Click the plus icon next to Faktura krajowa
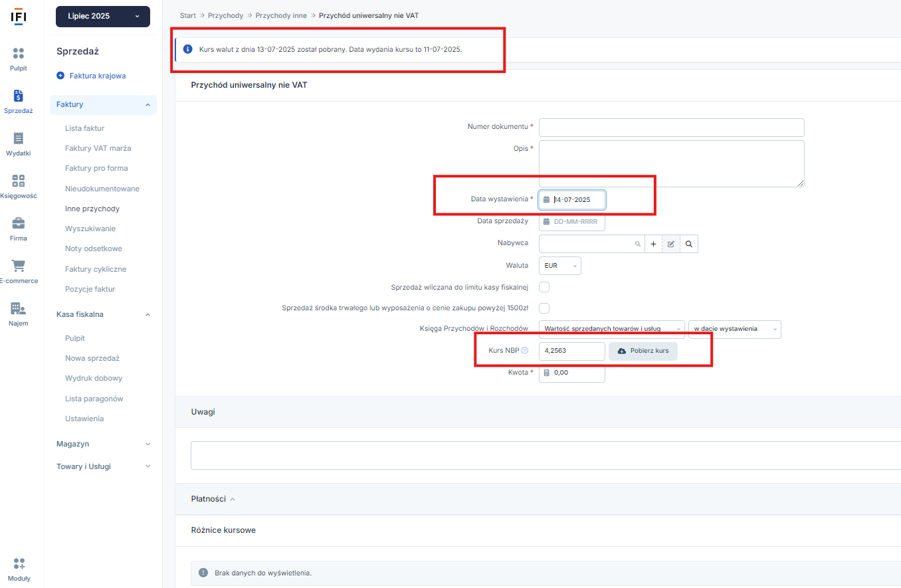The image size is (901, 588). coord(60,76)
